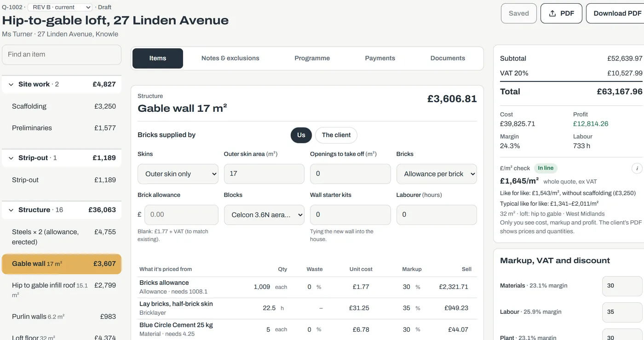Select Hip to gable infill roof item
Image resolution: width=644 pixels, height=340 pixels.
tap(62, 290)
